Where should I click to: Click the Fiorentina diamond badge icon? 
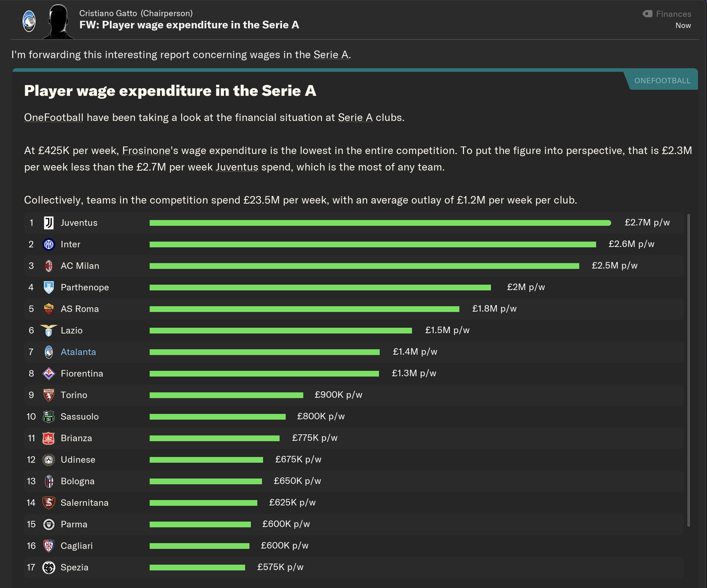coord(49,374)
